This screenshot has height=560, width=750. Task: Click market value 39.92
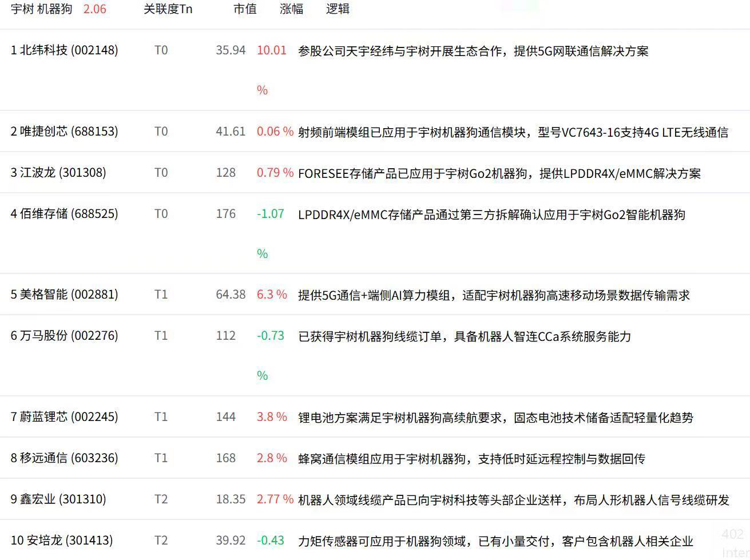point(231,541)
